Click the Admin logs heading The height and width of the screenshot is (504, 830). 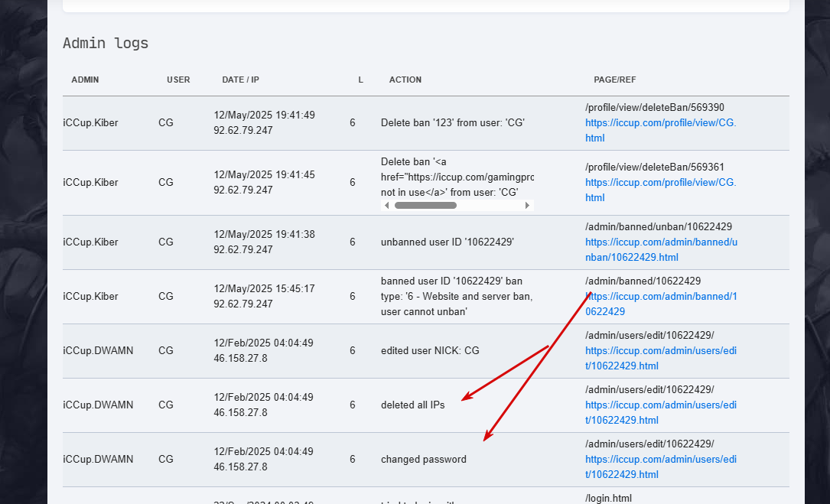[x=106, y=43]
